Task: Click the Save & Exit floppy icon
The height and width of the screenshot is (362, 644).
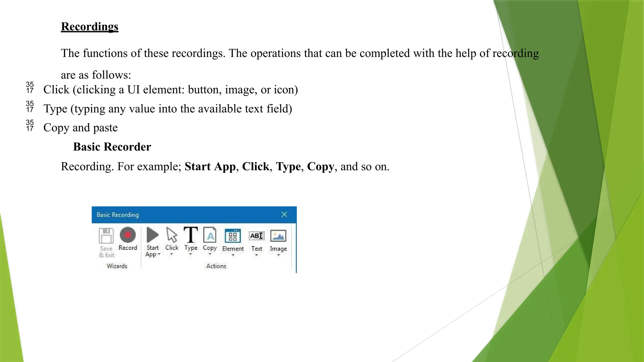Action: click(x=106, y=236)
